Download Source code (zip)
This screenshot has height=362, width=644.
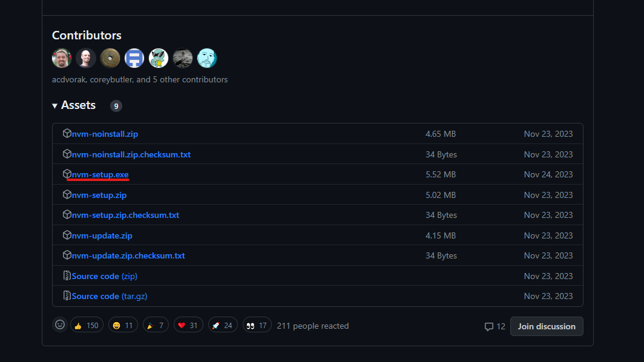point(104,276)
